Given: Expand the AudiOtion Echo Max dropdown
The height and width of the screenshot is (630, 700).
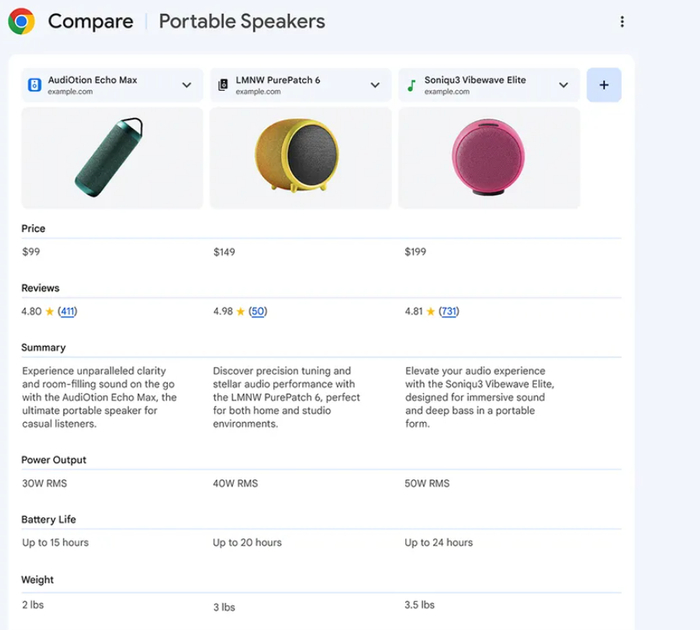Looking at the screenshot, I should point(187,85).
